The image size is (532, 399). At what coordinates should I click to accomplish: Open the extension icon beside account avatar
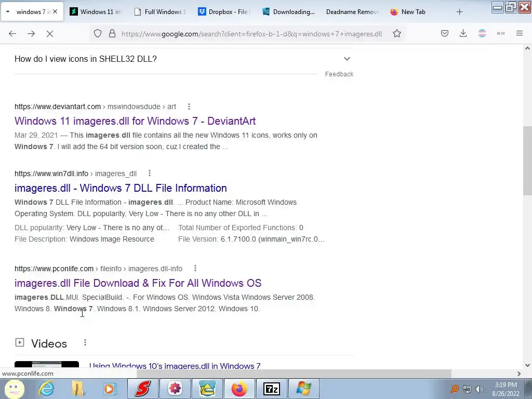(501, 34)
